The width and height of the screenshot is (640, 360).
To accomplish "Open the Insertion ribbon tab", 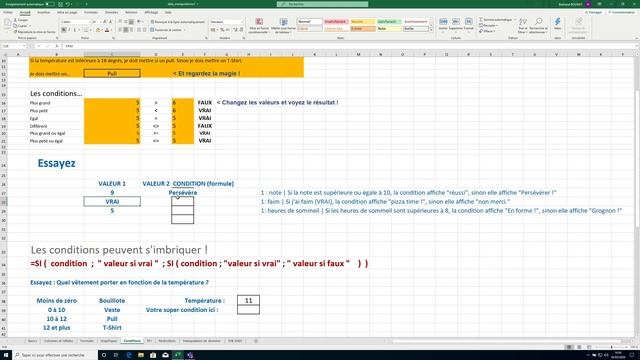I will pyautogui.click(x=44, y=13).
